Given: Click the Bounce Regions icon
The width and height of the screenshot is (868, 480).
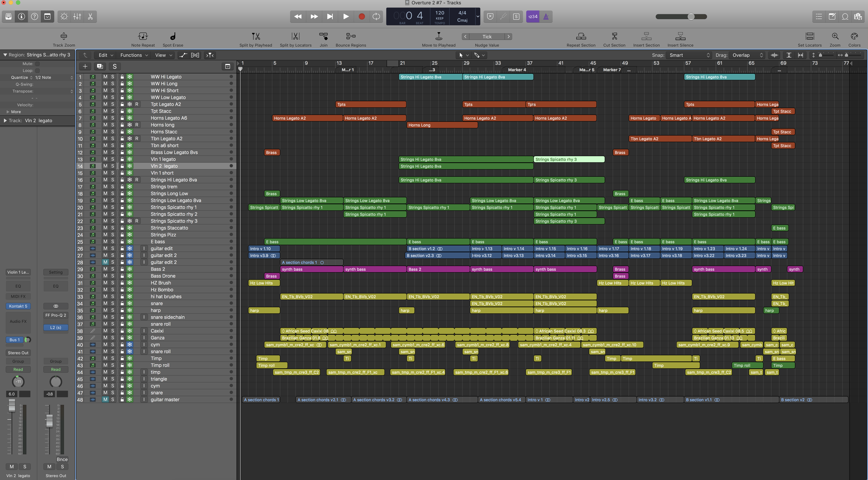Looking at the screenshot, I should [x=351, y=36].
